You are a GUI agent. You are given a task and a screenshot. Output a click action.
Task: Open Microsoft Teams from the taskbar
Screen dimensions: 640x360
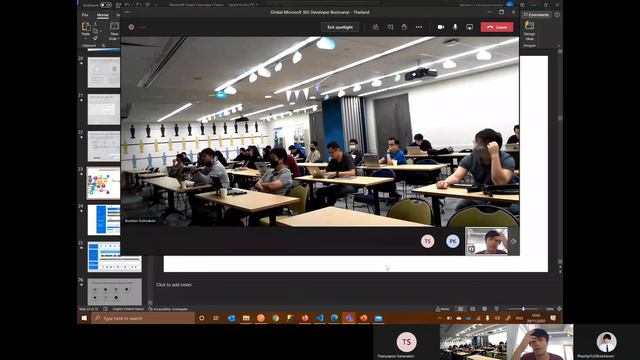[x=349, y=318]
